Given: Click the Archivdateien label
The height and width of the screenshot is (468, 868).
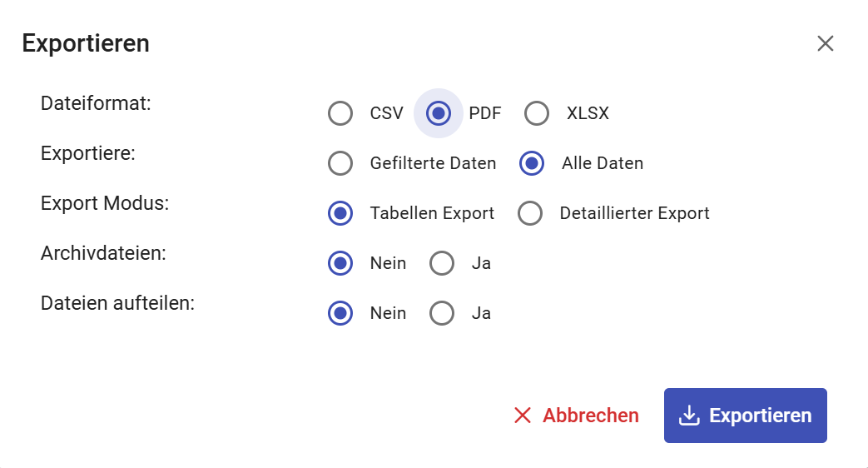Looking at the screenshot, I should point(103,253).
